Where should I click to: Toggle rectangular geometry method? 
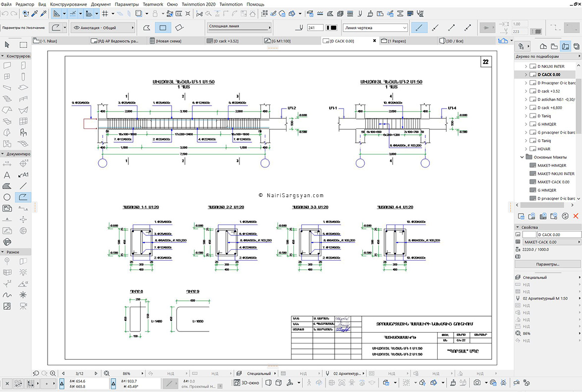pyautogui.click(x=163, y=27)
